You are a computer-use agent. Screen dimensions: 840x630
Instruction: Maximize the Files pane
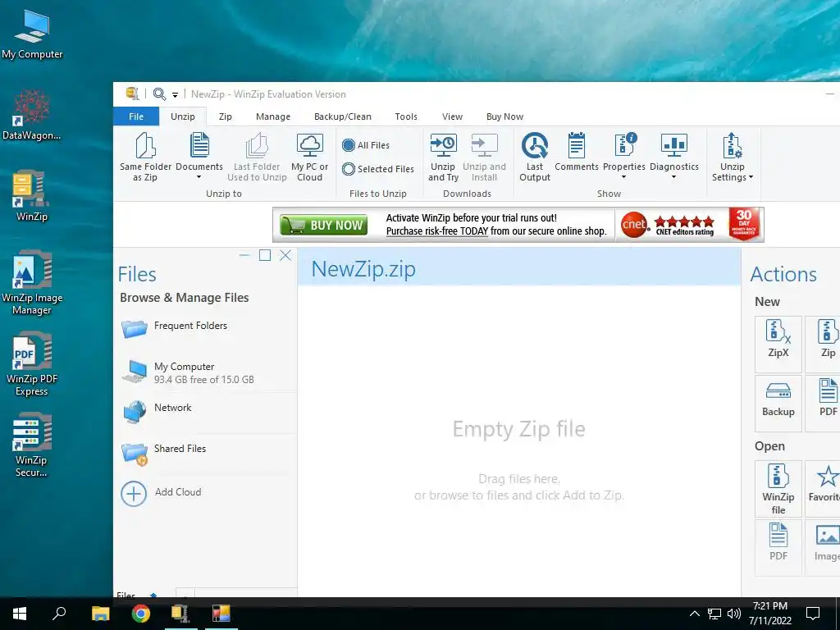coord(265,256)
